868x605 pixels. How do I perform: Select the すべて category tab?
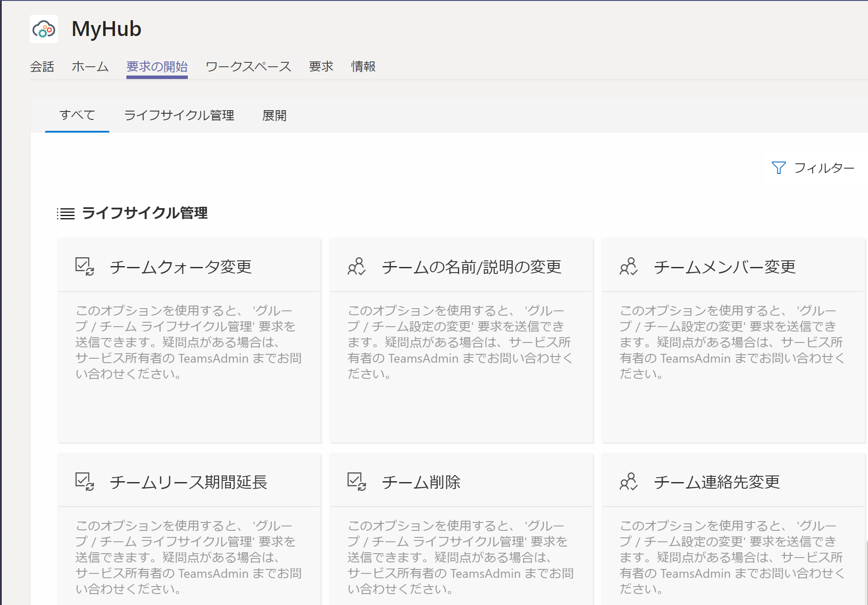click(77, 115)
